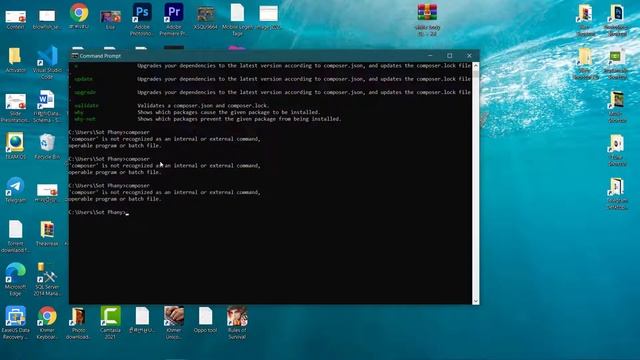
Task: Select the Oppo tool file icon
Action: click(x=205, y=320)
